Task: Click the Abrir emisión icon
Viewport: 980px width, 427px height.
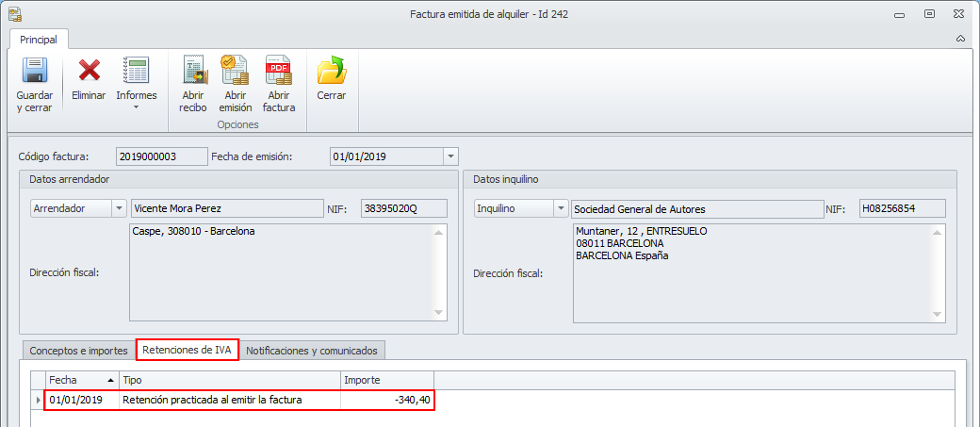Action: [235, 70]
